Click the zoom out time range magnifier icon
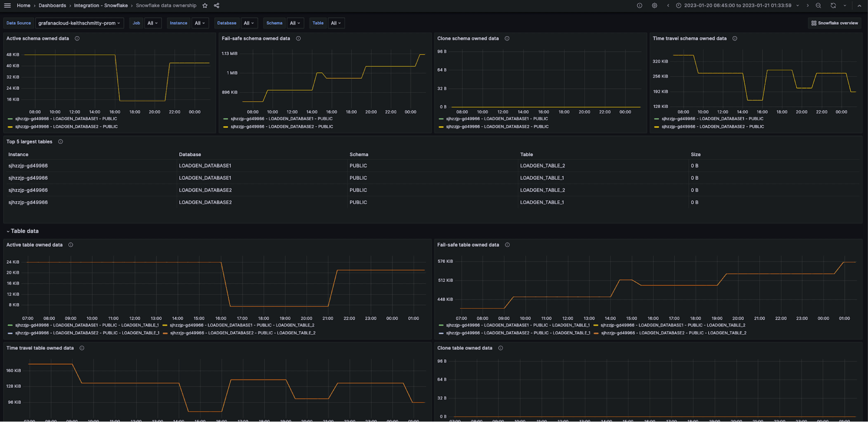Screen dimensions: 868x422 818,6
